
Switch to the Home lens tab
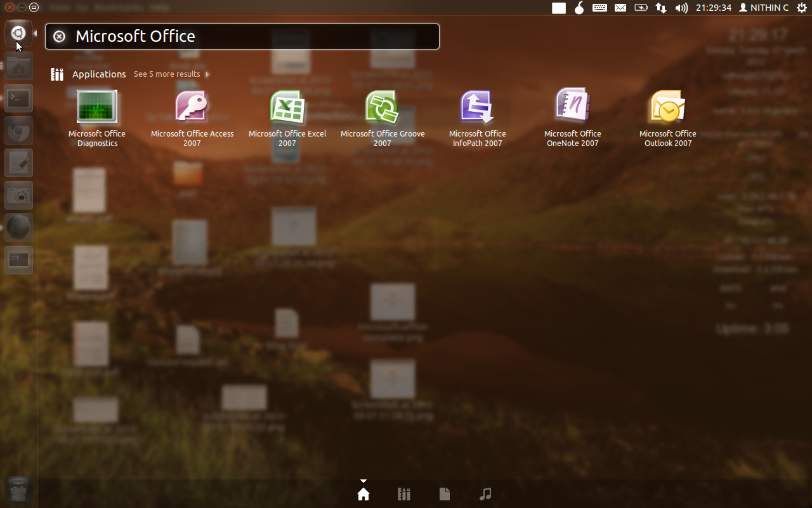click(363, 494)
